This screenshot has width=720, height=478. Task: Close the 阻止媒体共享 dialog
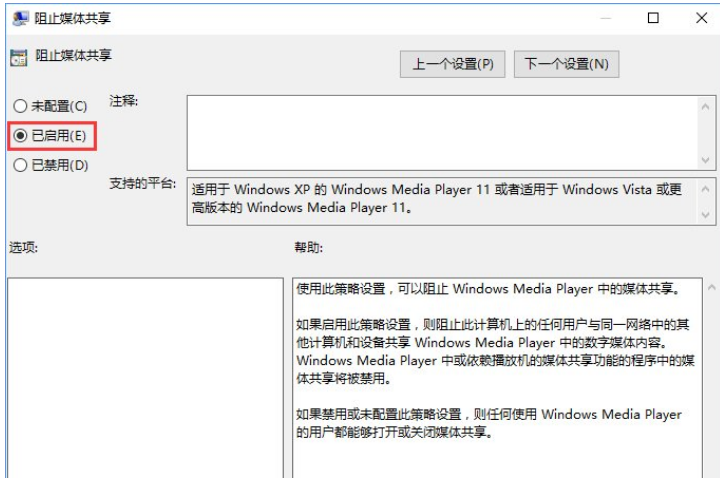pos(701,18)
